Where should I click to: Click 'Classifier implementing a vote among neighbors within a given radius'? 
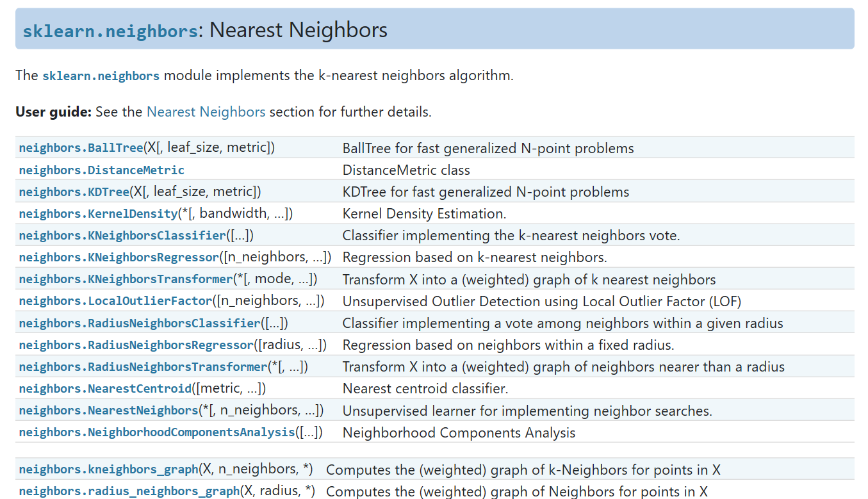tap(563, 323)
